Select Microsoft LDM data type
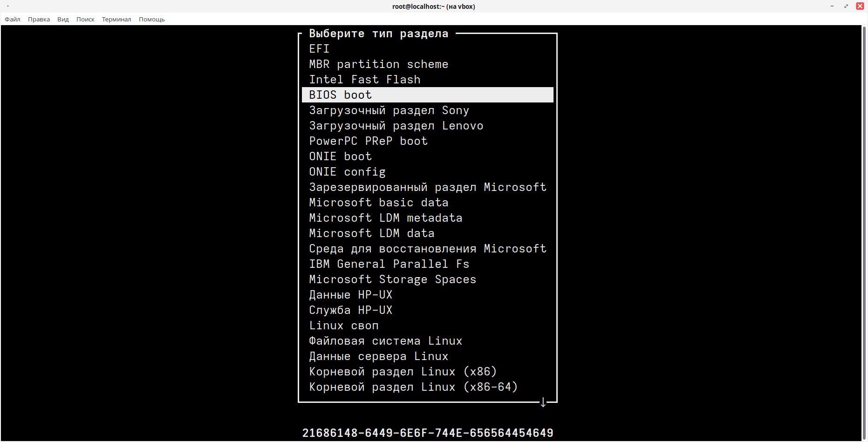This screenshot has width=868, height=442. [x=428, y=233]
